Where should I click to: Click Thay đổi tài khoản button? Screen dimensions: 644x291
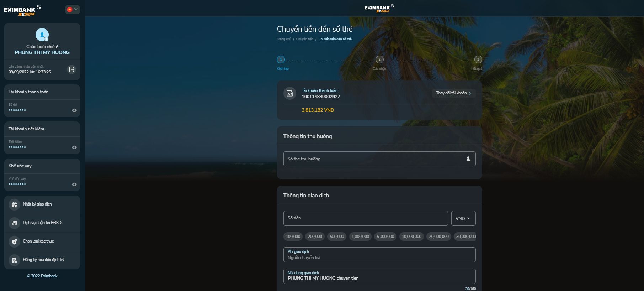click(x=453, y=93)
